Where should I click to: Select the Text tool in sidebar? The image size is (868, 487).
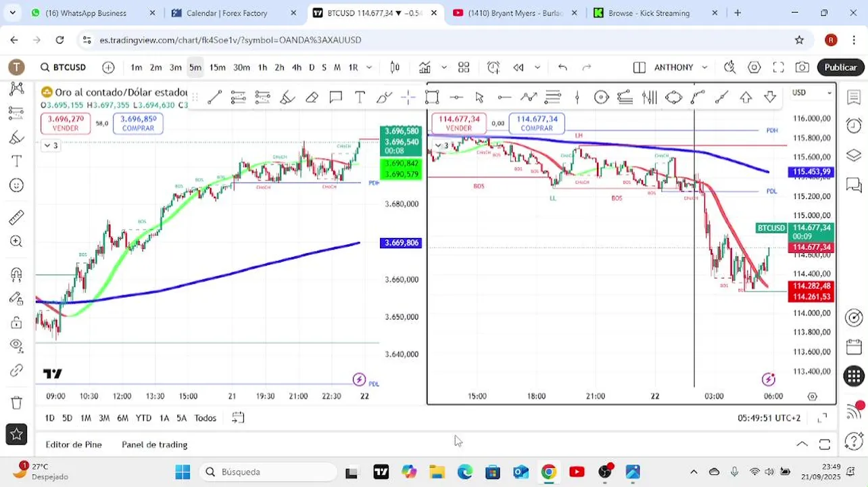[17, 161]
